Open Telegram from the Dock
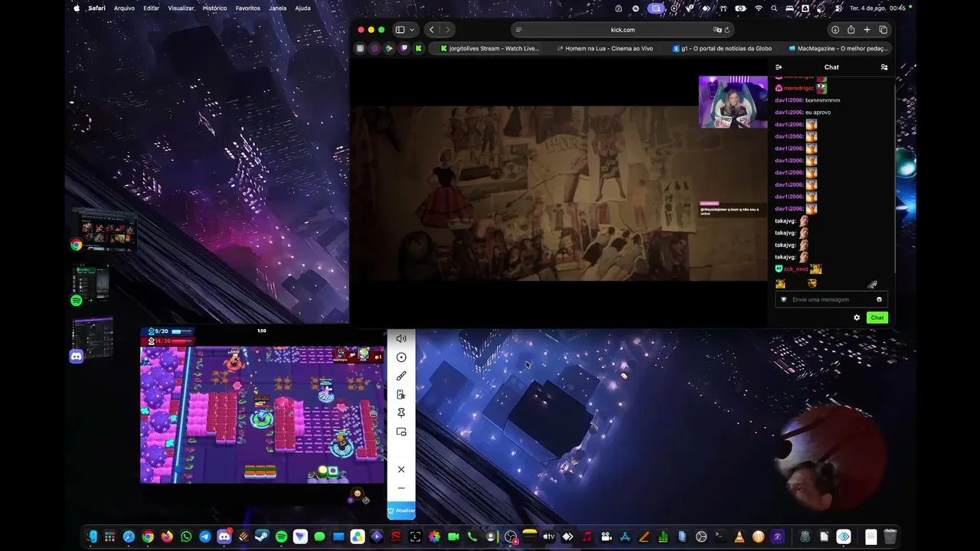Viewport: 980px width, 551px height. pos(205,536)
